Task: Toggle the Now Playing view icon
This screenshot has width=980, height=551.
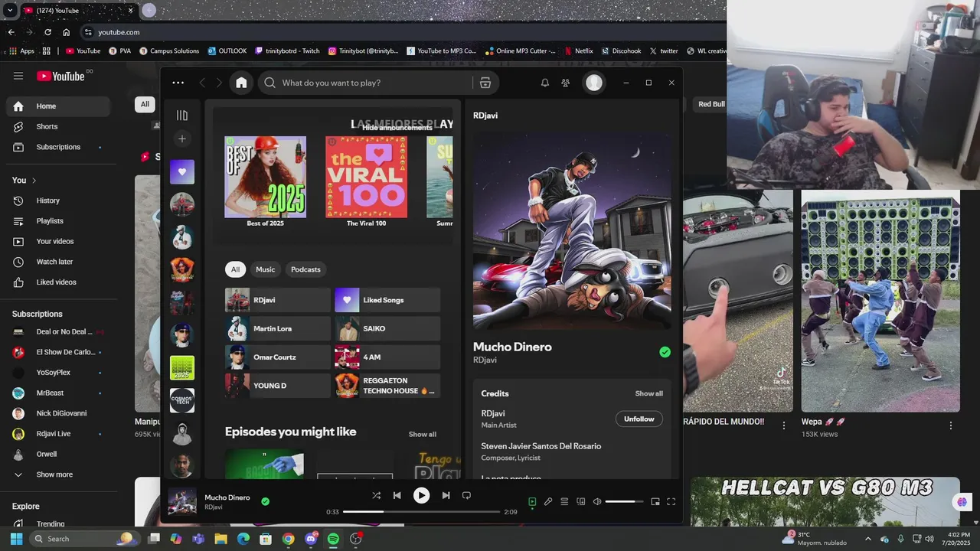Action: [x=532, y=502]
